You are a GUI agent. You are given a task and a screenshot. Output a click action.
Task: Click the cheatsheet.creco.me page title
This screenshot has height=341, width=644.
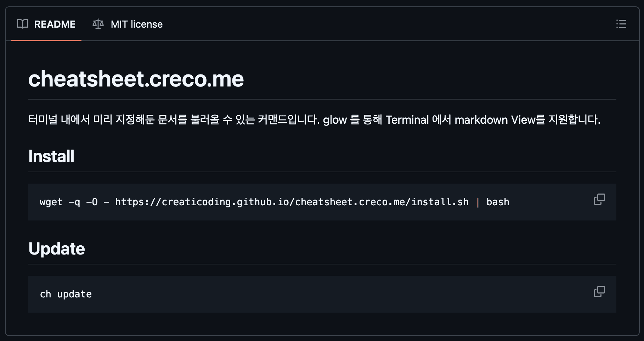136,79
